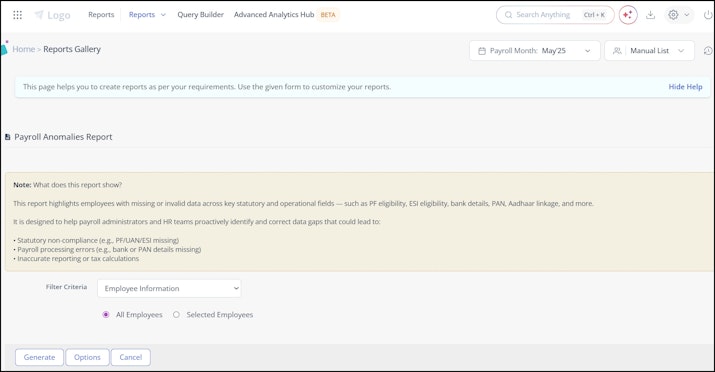Expand the settings gear dropdown arrow
The height and width of the screenshot is (372, 715).
[687, 15]
